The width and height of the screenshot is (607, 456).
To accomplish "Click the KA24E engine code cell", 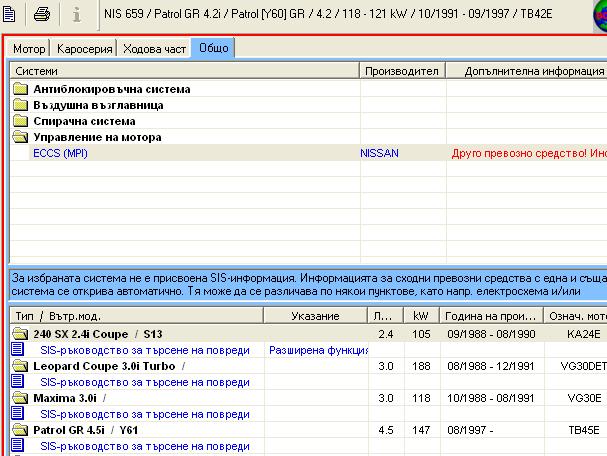I will pyautogui.click(x=584, y=334).
